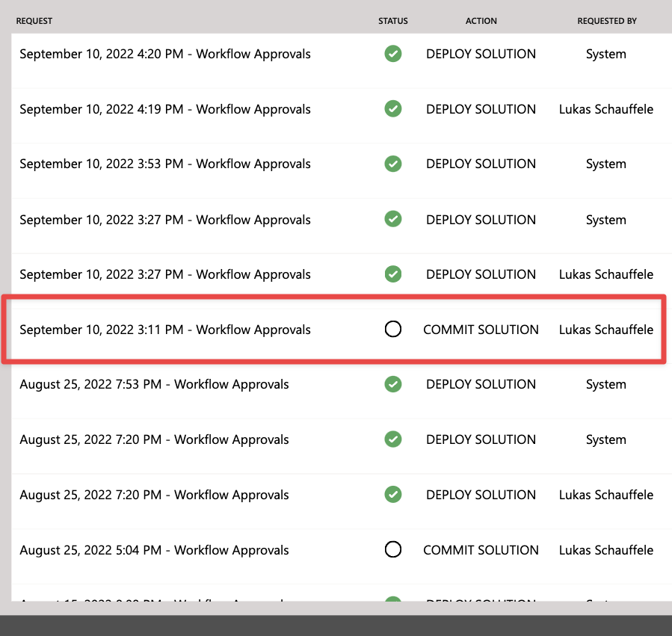Click the green checkmark on the August 25 7:20 PM System row
672x636 pixels.
tap(393, 439)
